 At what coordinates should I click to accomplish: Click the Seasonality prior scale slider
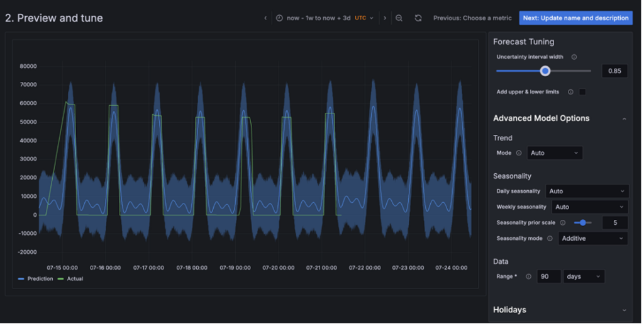(582, 223)
